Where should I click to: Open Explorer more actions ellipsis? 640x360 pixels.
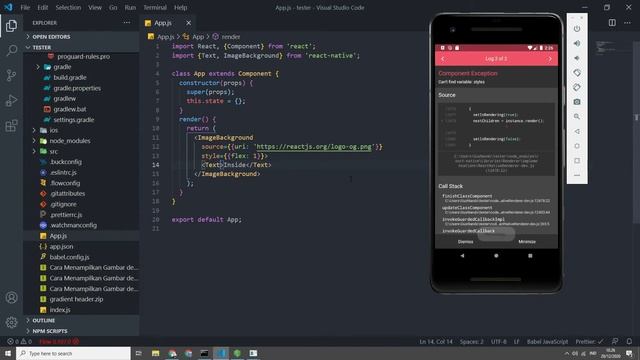point(127,23)
